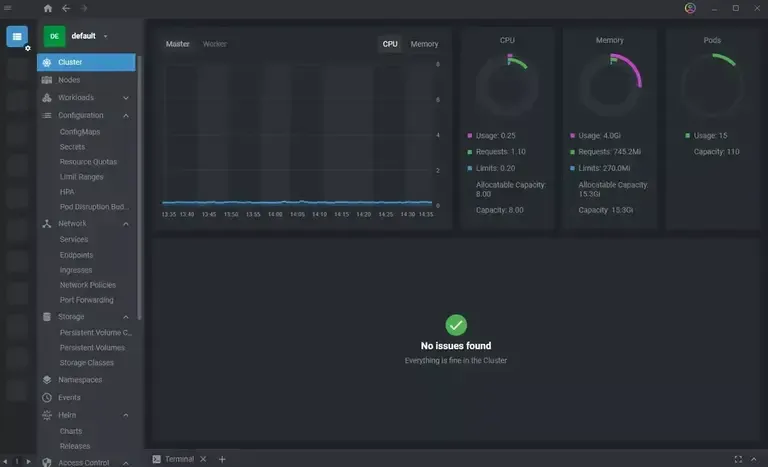Click the CPU usage donut chart
768x467 pixels.
click(507, 85)
